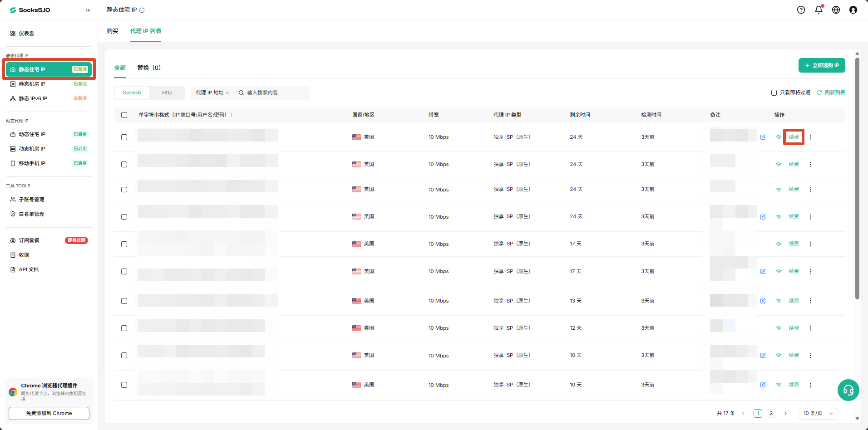Open the notifications bell icon
868x430 pixels.
click(x=819, y=10)
